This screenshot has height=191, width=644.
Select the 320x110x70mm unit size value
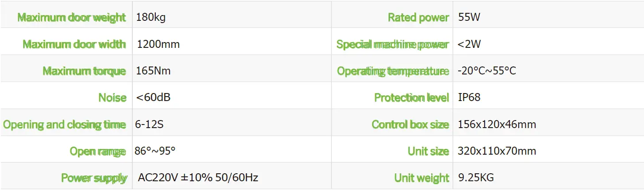click(x=497, y=152)
